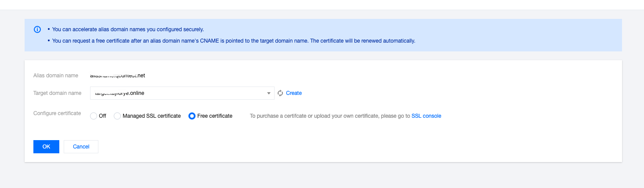Click the alias domain name value text
644x188 pixels.
[117, 76]
